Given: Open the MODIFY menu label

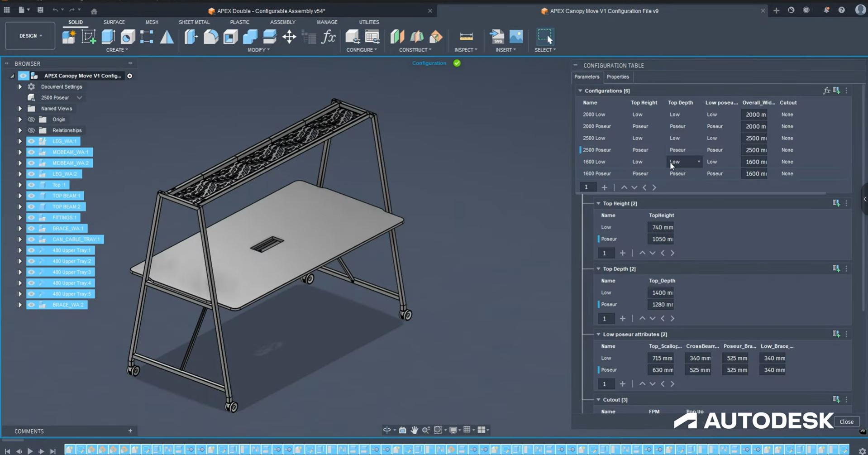Looking at the screenshot, I should pos(258,50).
